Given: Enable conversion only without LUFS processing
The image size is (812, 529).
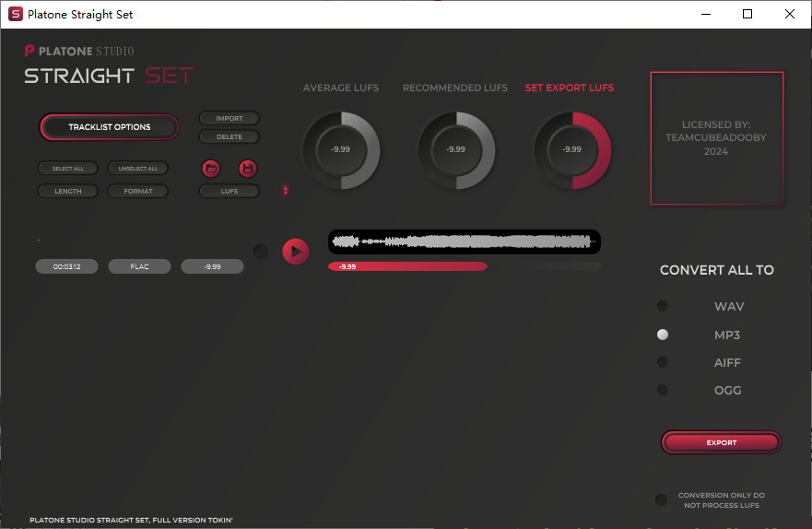Looking at the screenshot, I should [661, 500].
